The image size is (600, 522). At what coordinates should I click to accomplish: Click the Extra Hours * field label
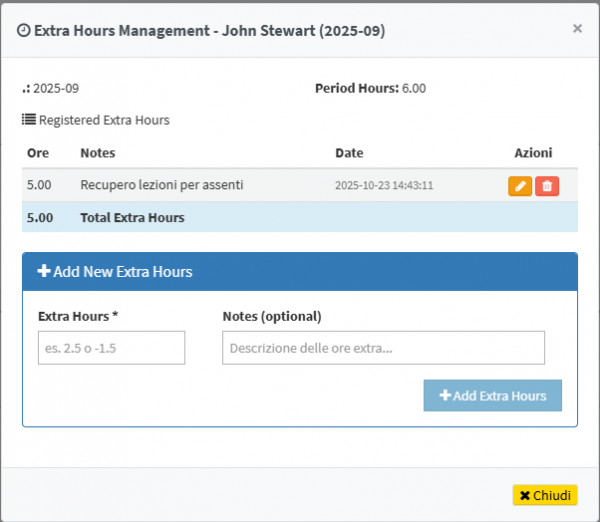tap(78, 316)
